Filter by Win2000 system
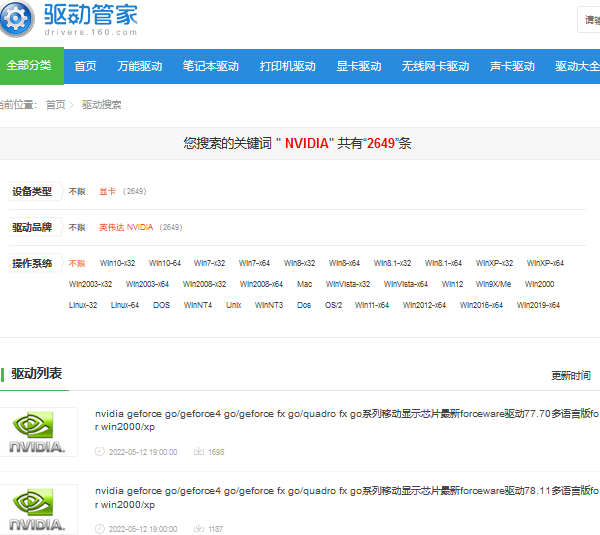This screenshot has width=600, height=535. click(540, 284)
